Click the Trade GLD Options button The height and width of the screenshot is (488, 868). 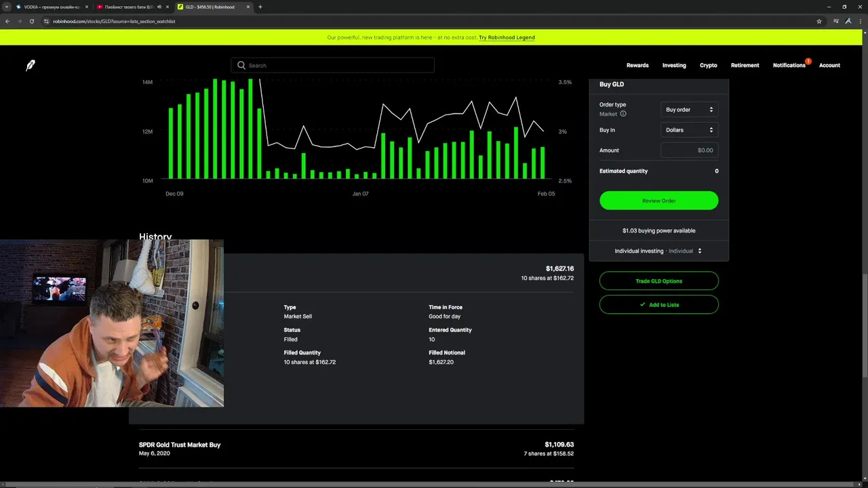click(658, 281)
